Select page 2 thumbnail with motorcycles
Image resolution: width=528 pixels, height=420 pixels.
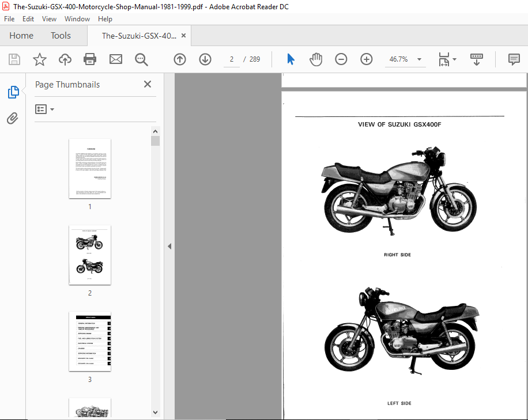coord(90,255)
